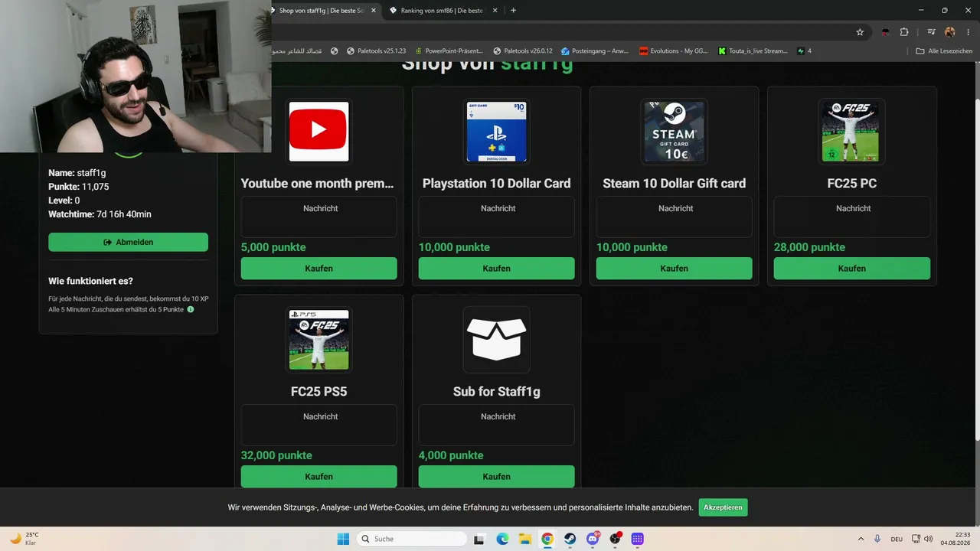Accept cookies with the Akzeptieren button
This screenshot has width=980, height=551.
click(x=723, y=507)
